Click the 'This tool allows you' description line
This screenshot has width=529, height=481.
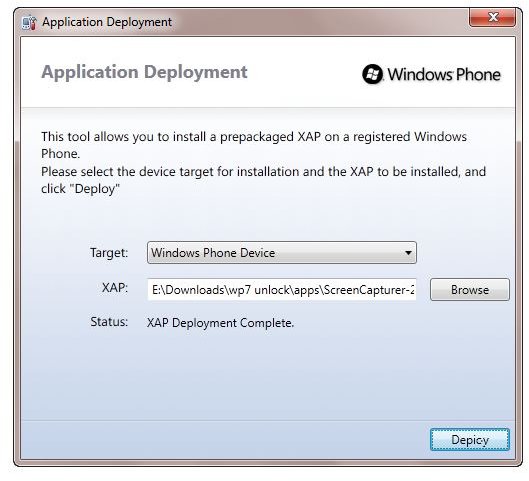pos(254,137)
